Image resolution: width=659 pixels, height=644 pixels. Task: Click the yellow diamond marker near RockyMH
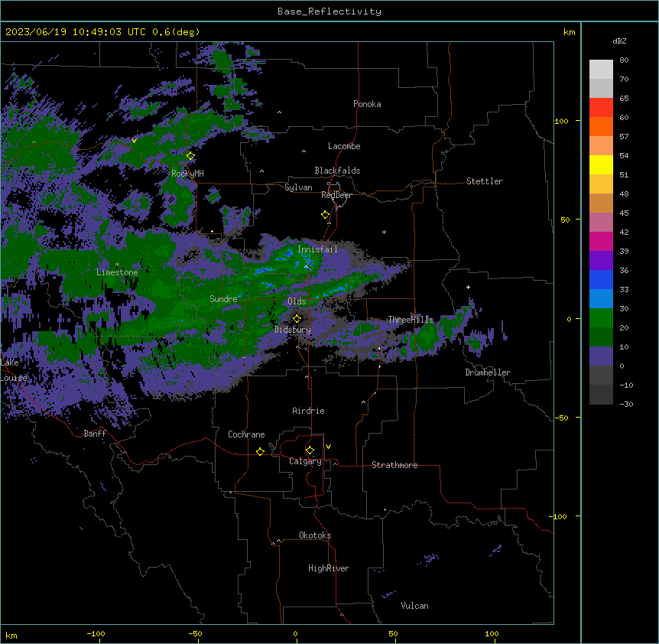click(x=190, y=156)
